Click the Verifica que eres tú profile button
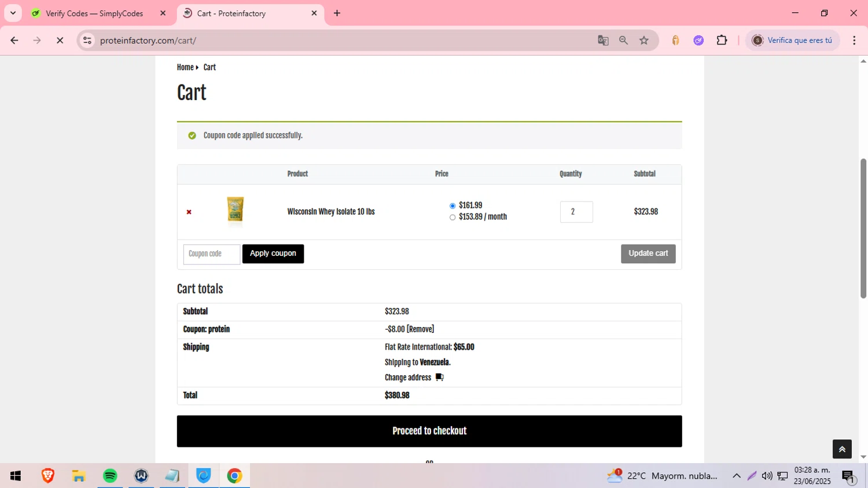868x488 pixels. (x=792, y=41)
